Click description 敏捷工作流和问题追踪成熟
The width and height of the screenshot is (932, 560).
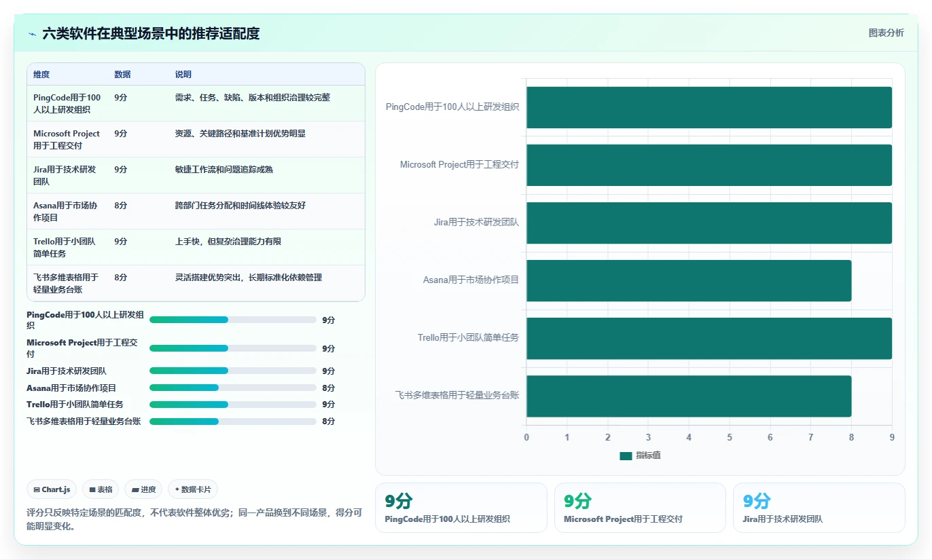223,170
